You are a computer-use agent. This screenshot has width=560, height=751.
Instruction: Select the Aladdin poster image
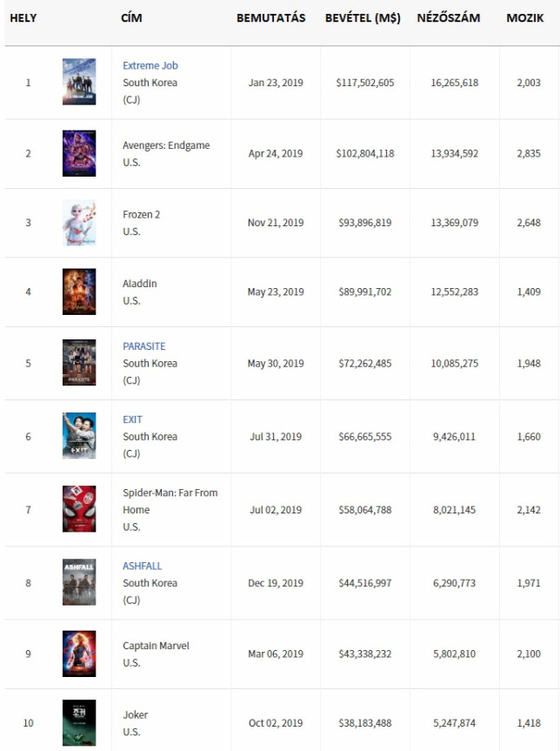[x=79, y=292]
